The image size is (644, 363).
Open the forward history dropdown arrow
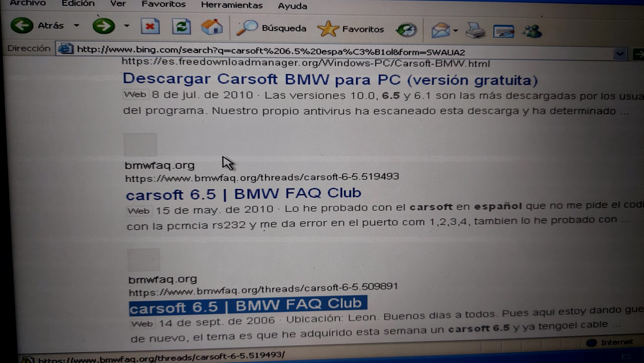(127, 26)
